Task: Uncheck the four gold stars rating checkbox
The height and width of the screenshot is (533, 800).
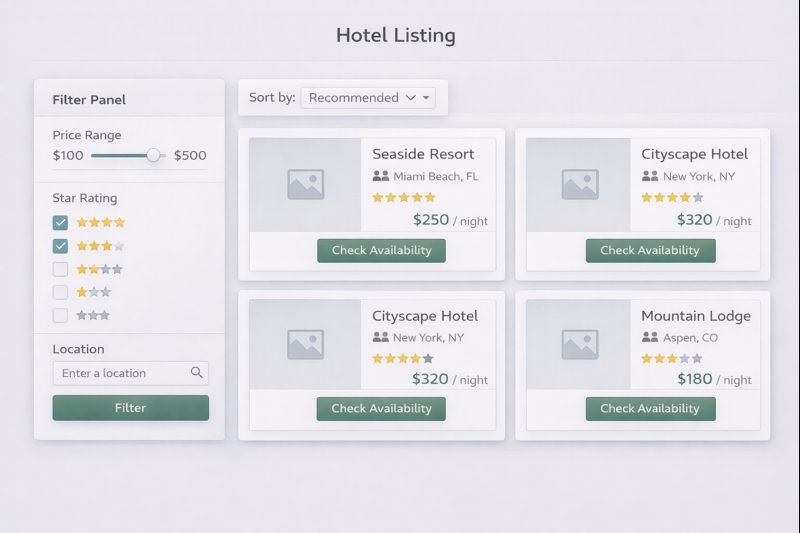Action: (60, 223)
